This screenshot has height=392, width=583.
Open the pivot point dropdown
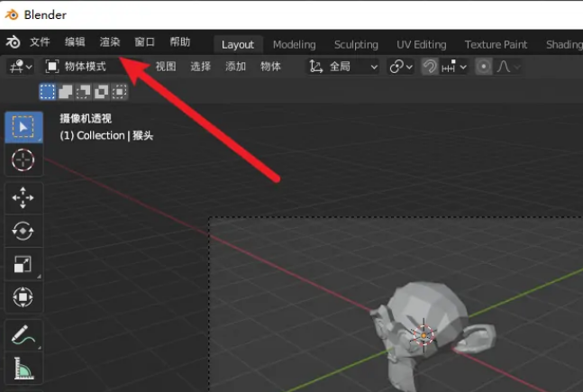coord(400,67)
